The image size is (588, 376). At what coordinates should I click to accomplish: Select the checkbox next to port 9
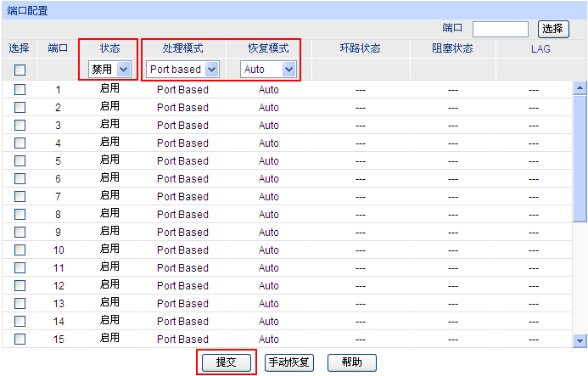(20, 233)
